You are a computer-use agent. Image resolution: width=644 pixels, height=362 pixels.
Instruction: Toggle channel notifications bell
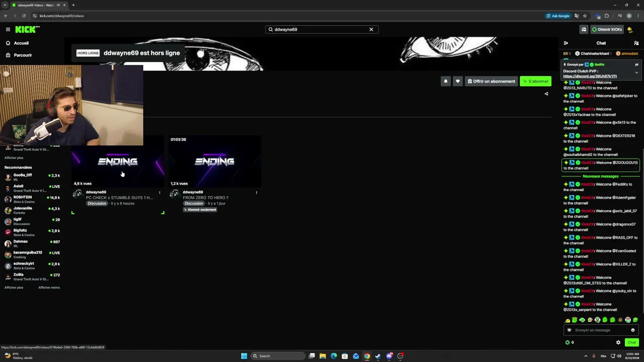(445, 81)
